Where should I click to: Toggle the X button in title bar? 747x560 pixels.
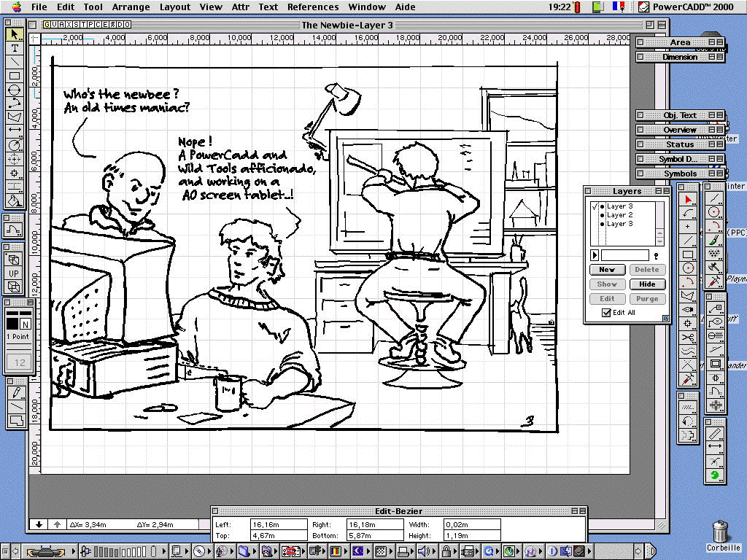(x=69, y=24)
